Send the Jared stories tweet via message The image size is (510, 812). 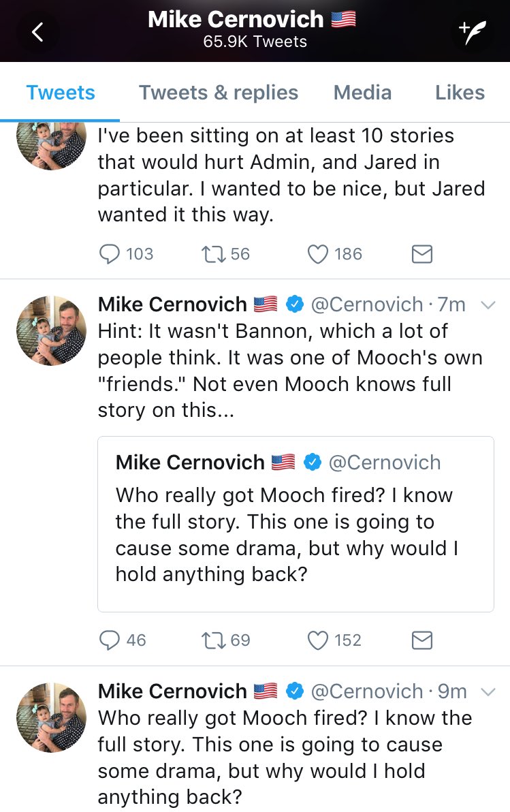coord(422,254)
